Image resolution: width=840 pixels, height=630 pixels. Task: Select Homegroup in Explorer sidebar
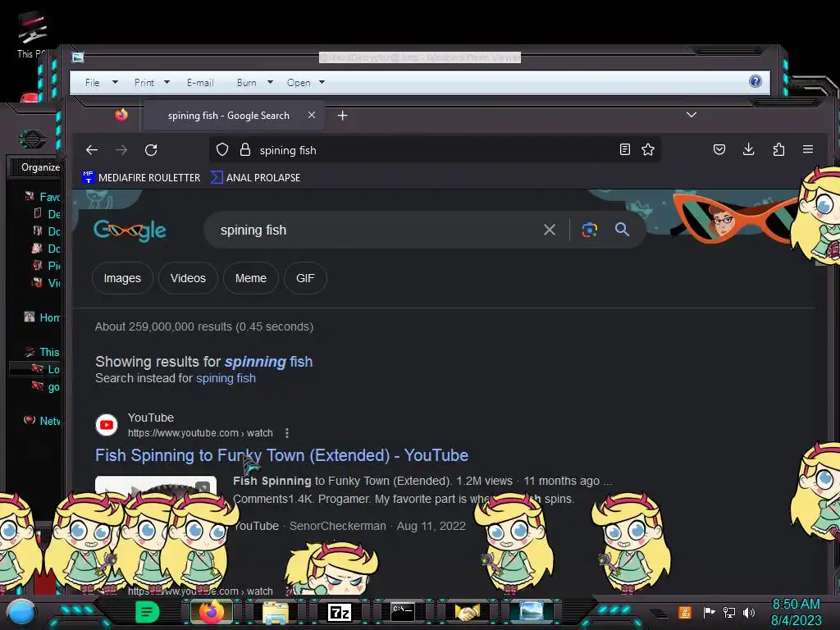click(x=43, y=317)
